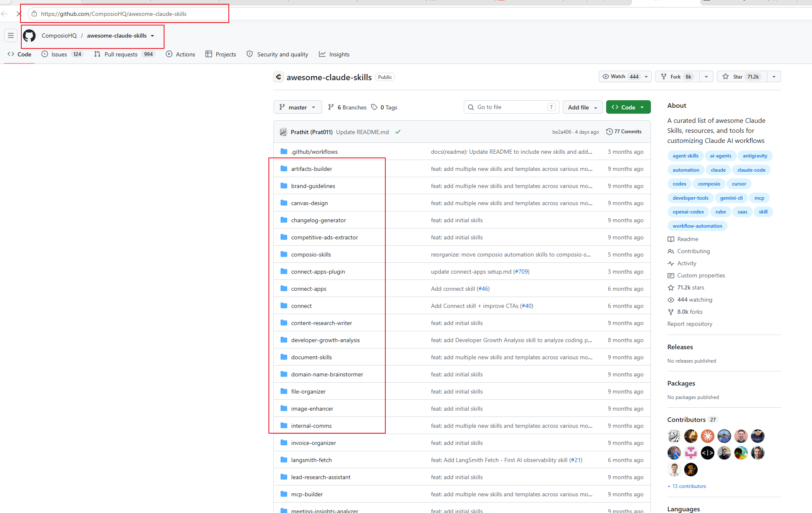Image resolution: width=812 pixels, height=513 pixels.
Task: Open the .github/workflows folder
Action: tap(314, 152)
